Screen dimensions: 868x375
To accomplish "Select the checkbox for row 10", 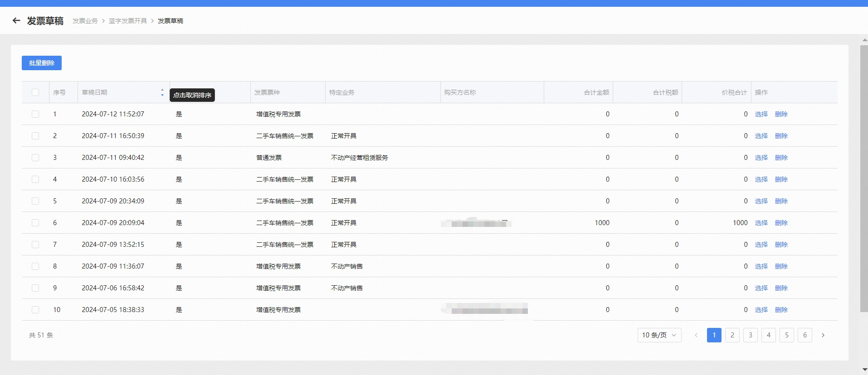I will click(x=35, y=310).
